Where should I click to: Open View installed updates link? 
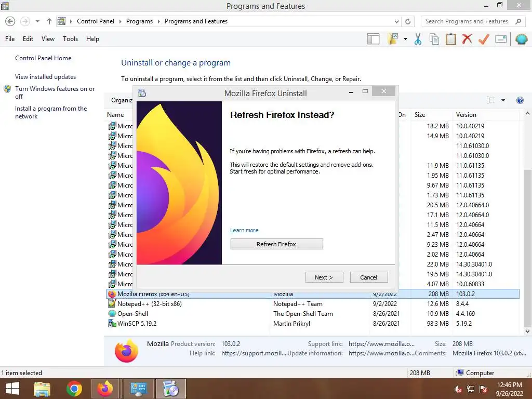pos(46,77)
